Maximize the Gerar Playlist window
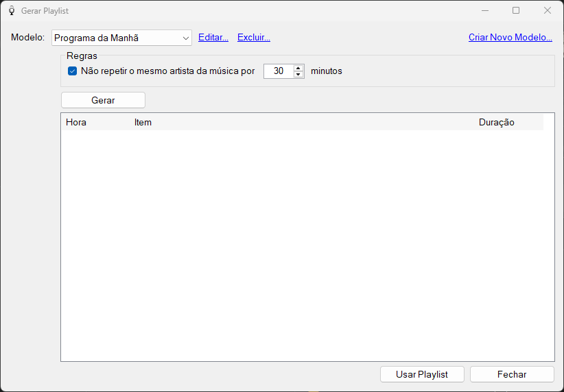 516,10
